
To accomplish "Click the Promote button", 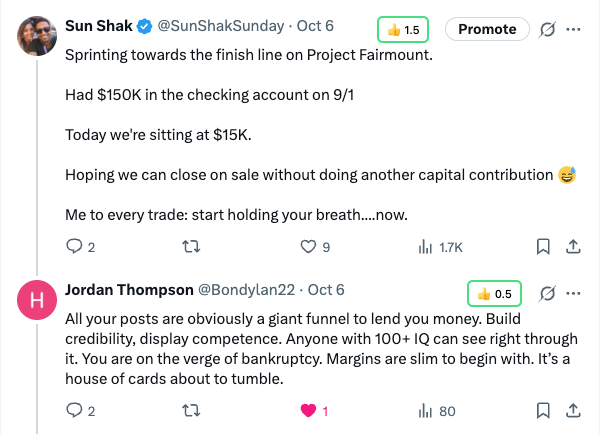I will point(487,30).
